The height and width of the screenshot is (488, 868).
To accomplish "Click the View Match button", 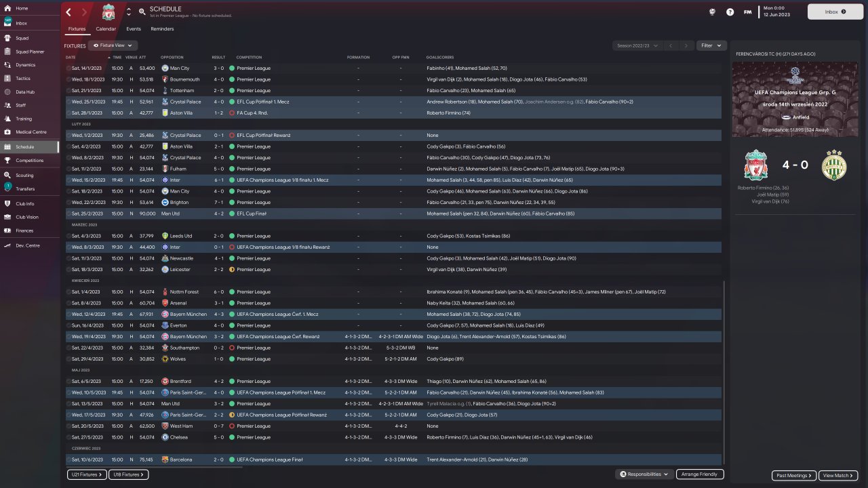I will pos(838,476).
